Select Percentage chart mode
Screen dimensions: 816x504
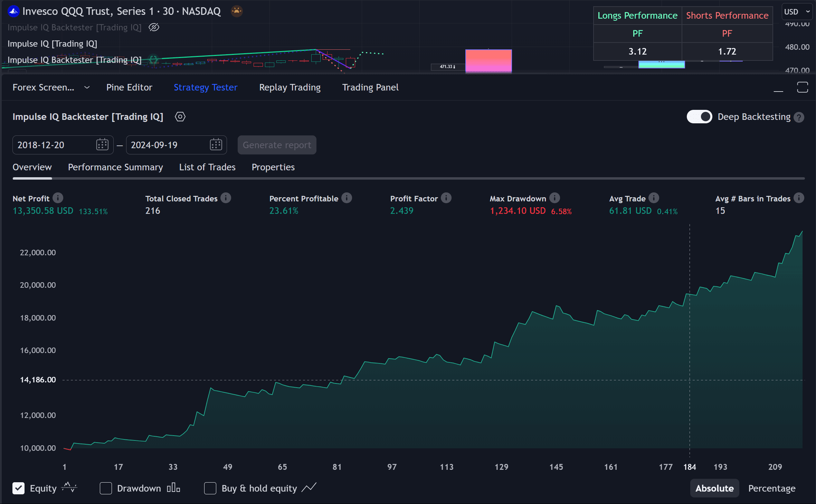772,488
